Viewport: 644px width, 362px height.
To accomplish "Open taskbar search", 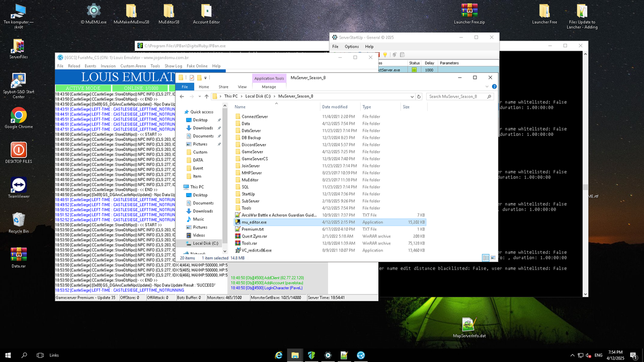I will [24, 355].
